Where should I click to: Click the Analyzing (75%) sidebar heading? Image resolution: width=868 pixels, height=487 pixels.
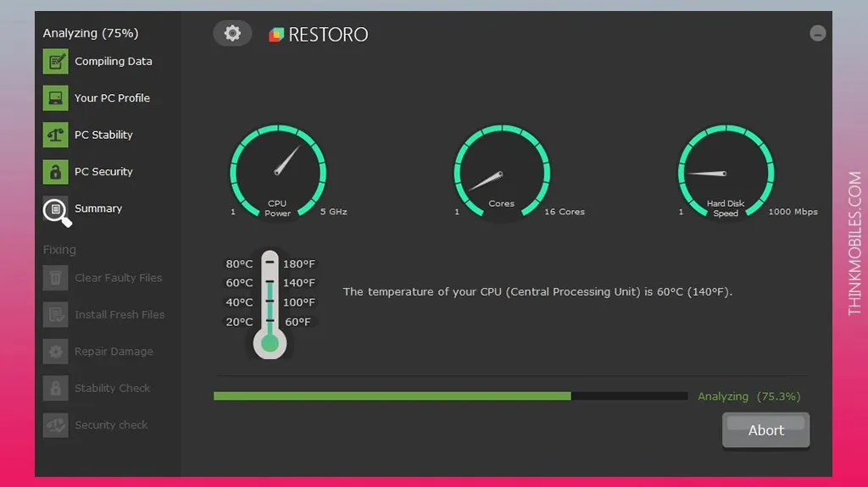91,33
